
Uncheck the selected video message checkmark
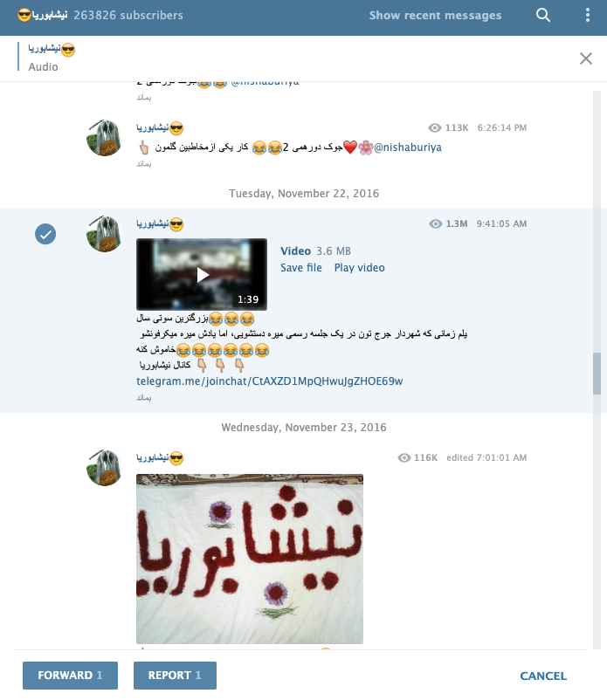pos(45,234)
